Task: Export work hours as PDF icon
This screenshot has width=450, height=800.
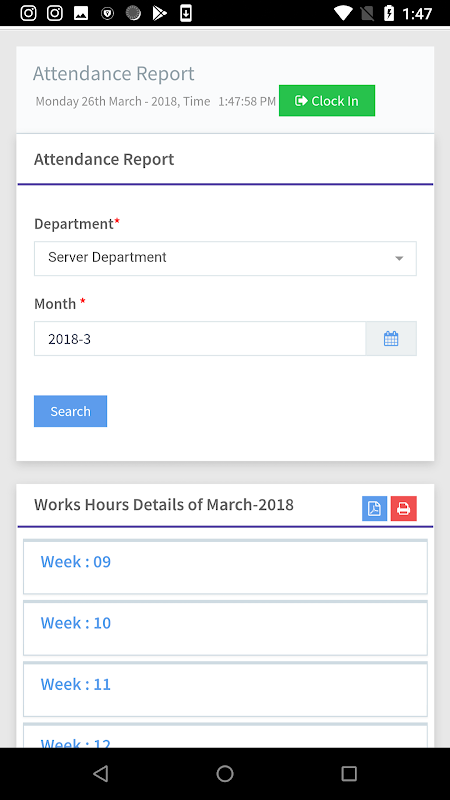Action: click(x=374, y=509)
